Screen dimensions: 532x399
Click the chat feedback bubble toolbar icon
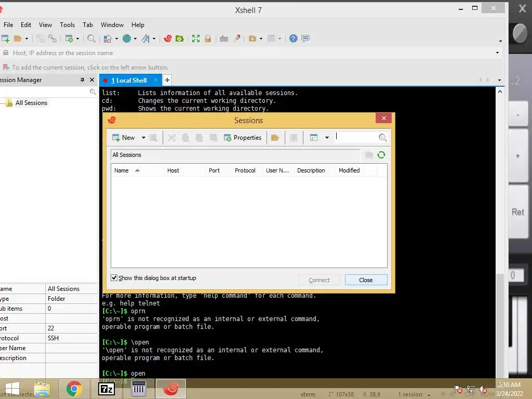pos(305,38)
